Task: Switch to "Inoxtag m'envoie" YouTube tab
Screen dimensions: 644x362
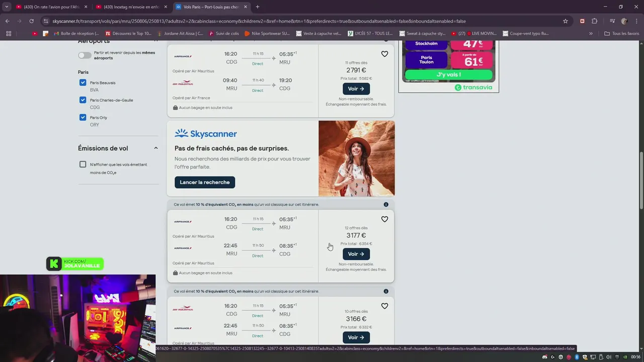Action: click(x=131, y=7)
